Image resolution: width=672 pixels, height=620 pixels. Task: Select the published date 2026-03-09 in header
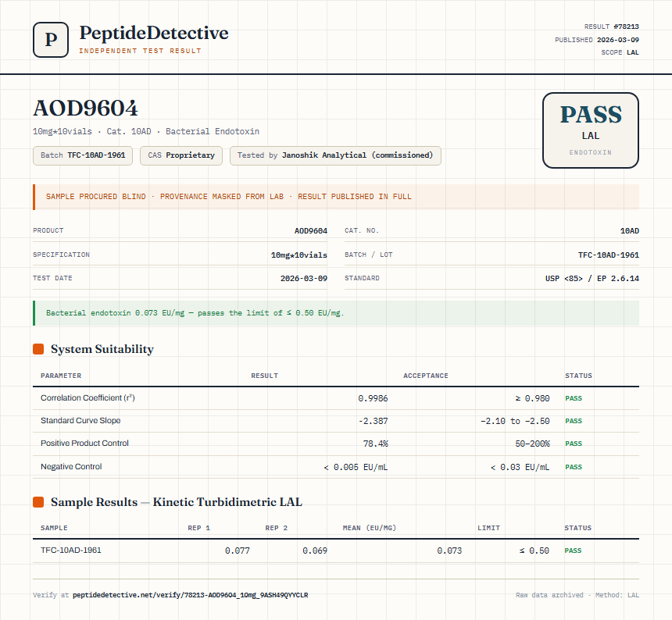pos(618,40)
